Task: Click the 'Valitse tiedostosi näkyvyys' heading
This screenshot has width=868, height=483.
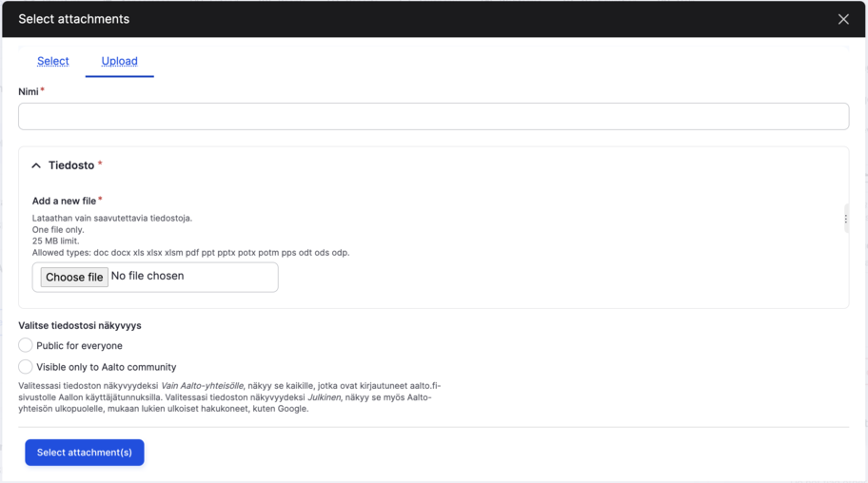Action: click(80, 325)
